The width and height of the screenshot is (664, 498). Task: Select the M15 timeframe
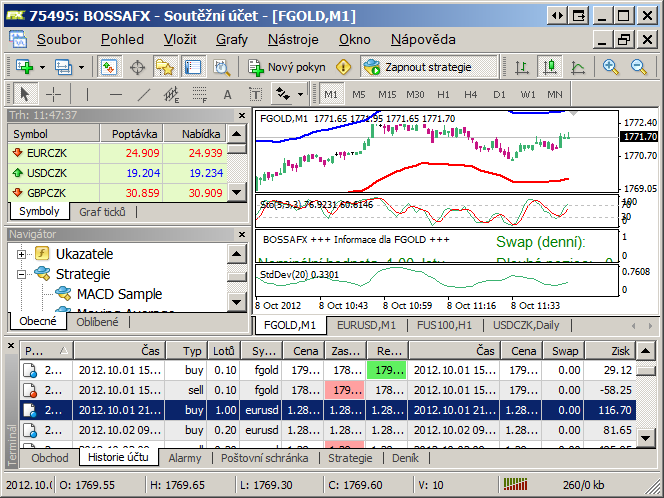point(387,94)
